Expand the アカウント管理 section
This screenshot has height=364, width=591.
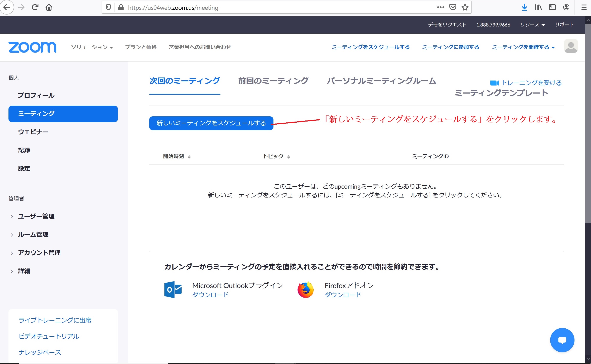tap(12, 253)
